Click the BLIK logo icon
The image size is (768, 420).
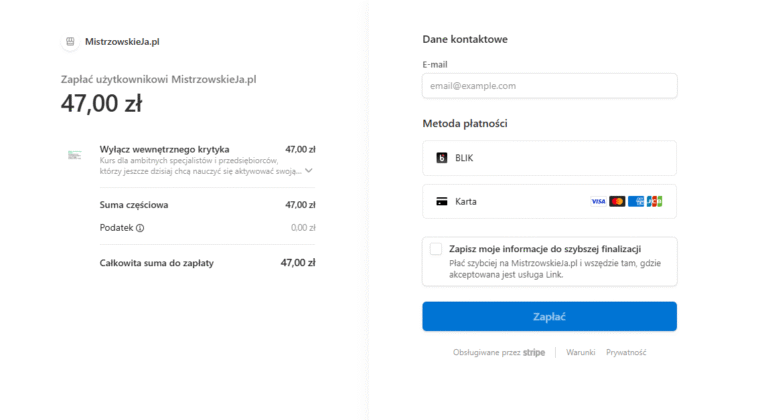click(442, 158)
